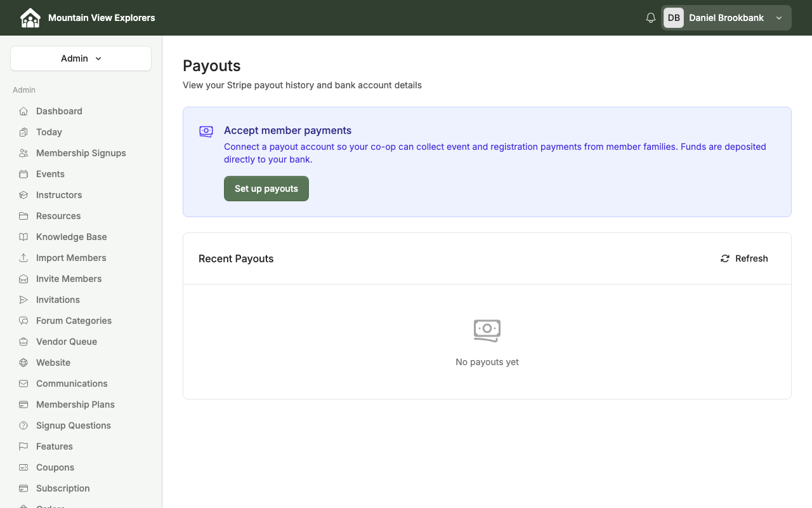The height and width of the screenshot is (508, 812).
Task: Go to Import Members
Action: pos(71,258)
